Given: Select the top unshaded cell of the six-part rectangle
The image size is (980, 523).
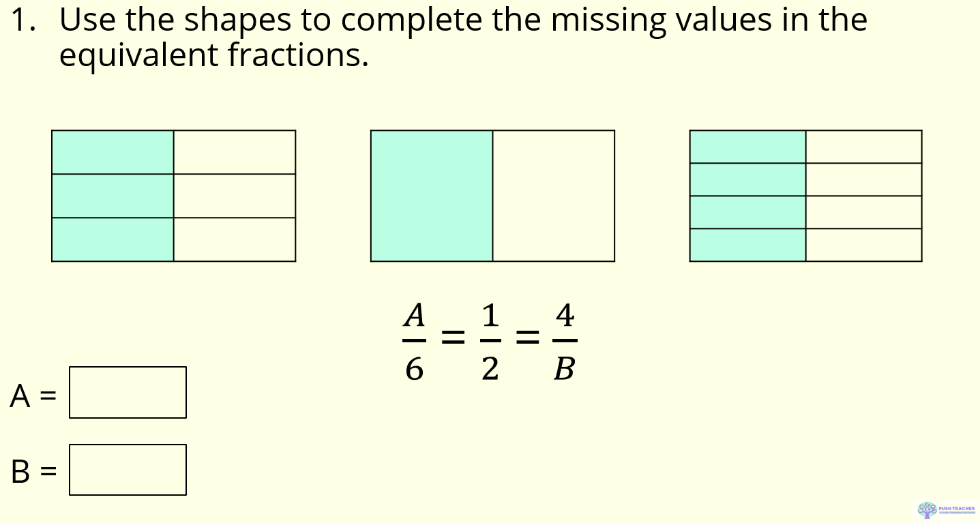Looking at the screenshot, I should [235, 152].
